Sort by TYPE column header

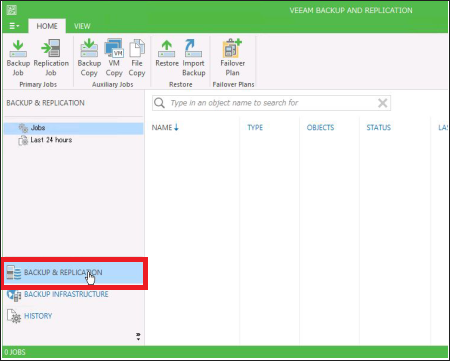(255, 127)
